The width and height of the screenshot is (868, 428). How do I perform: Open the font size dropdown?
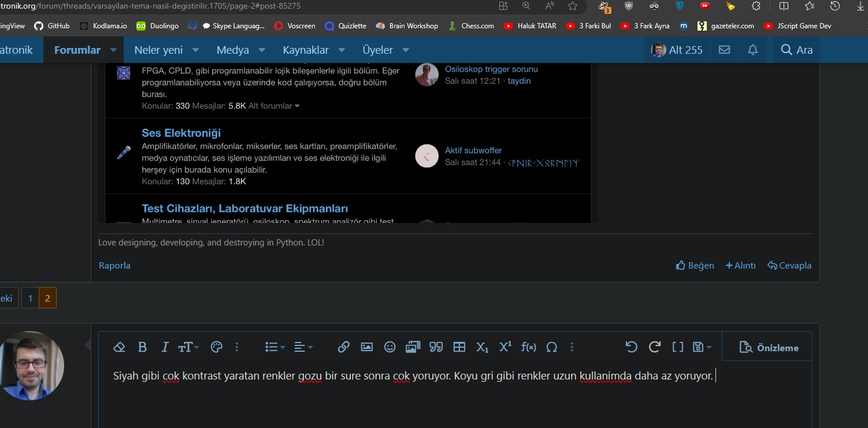(x=188, y=347)
